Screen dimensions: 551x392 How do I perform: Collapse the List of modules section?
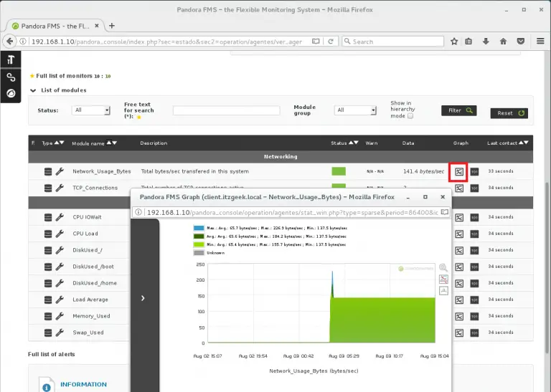(33, 90)
